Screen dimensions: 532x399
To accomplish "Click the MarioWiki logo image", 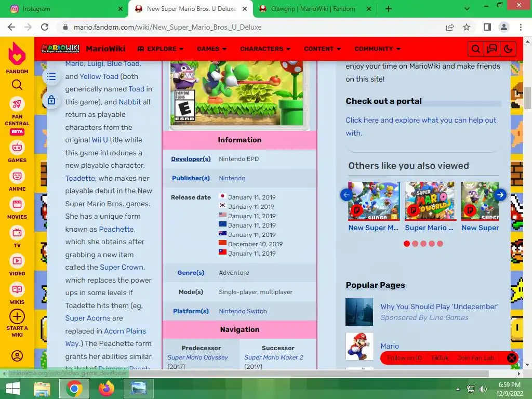I will 60,48.
